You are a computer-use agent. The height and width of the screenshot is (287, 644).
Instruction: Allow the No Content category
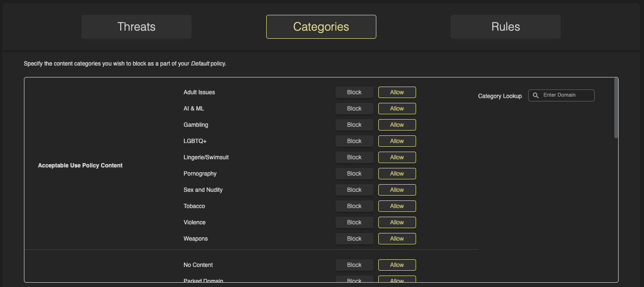(x=397, y=265)
